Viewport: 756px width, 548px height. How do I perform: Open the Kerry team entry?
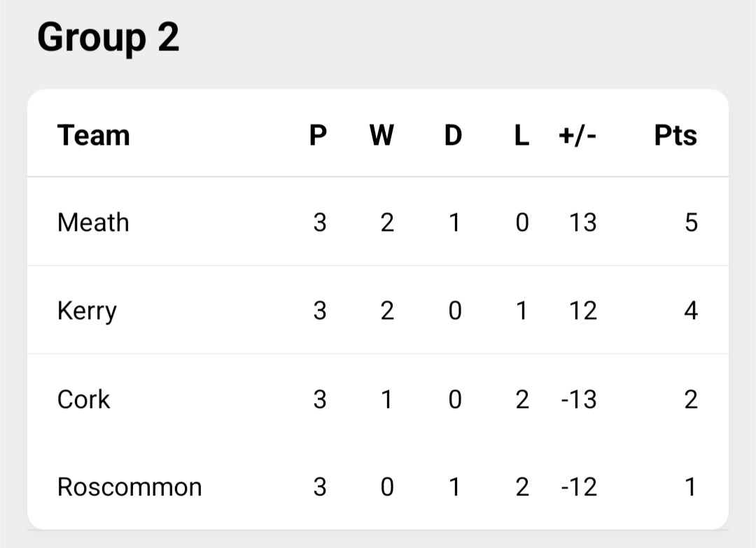[87, 311]
